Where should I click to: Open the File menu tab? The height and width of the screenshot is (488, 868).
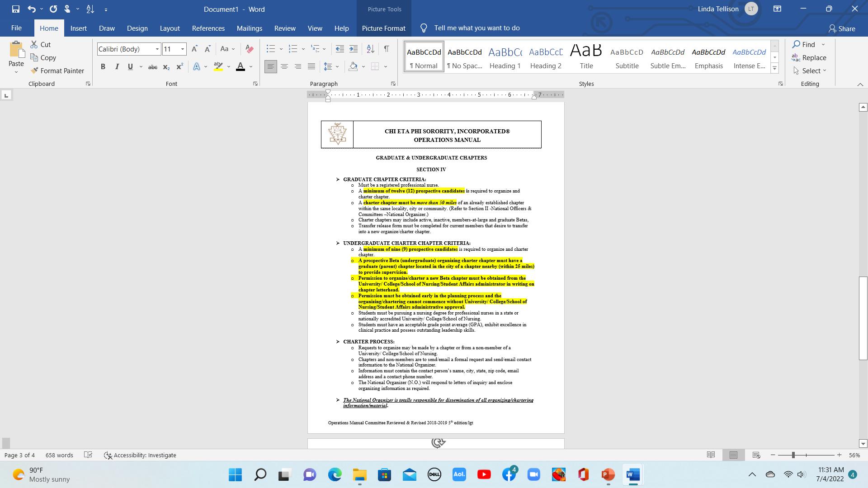(16, 28)
